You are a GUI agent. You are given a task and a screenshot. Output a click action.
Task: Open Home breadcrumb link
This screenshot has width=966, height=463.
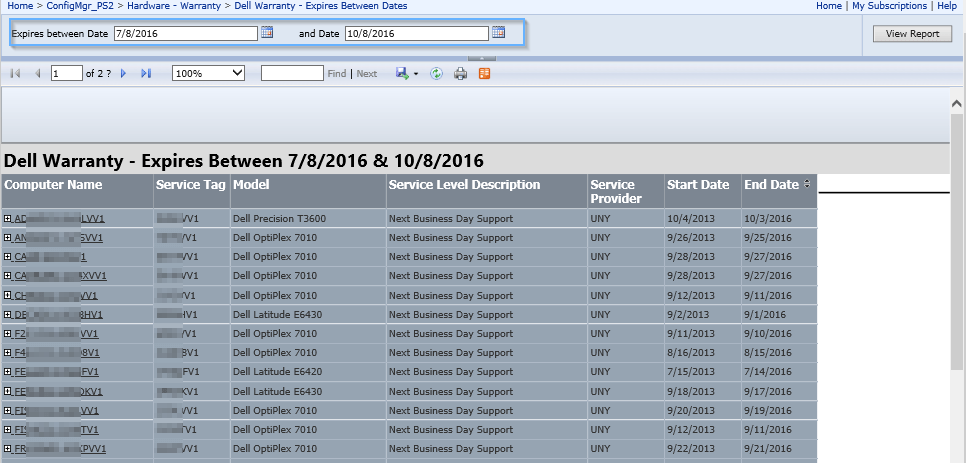coord(20,6)
